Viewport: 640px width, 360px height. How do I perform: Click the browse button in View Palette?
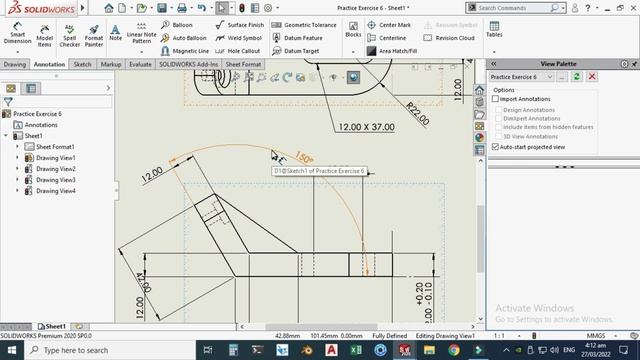562,77
